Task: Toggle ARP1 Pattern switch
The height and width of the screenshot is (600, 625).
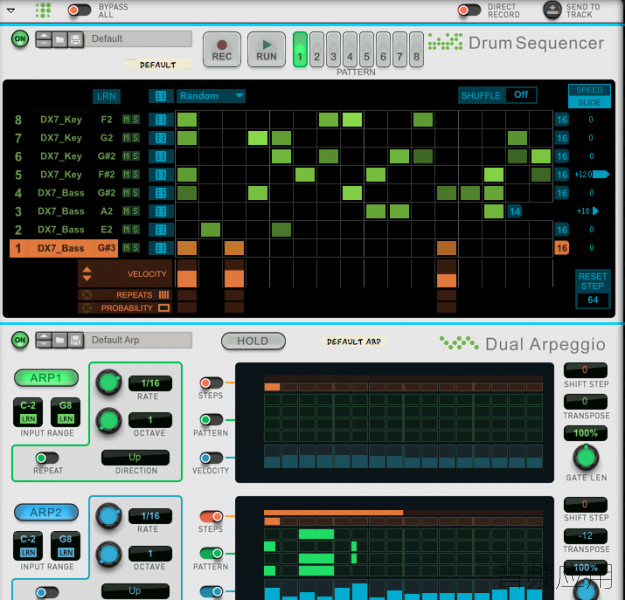Action: [211, 419]
